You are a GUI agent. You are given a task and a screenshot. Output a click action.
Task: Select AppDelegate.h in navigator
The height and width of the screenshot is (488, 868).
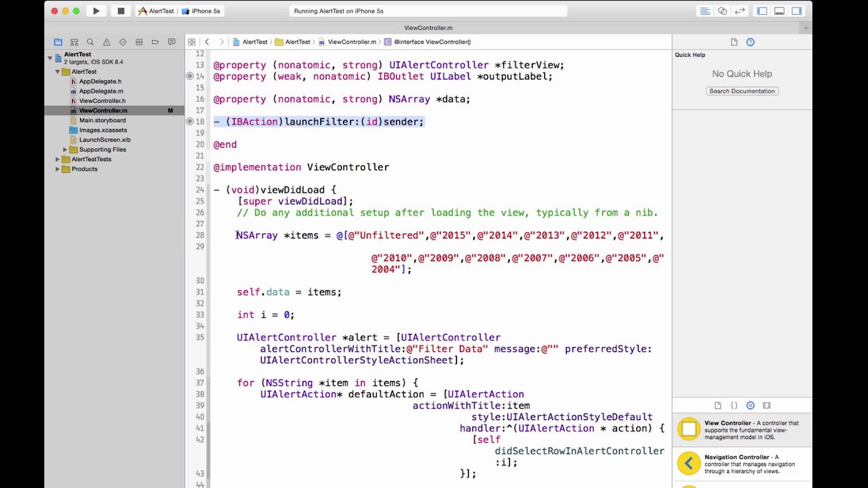[100, 81]
